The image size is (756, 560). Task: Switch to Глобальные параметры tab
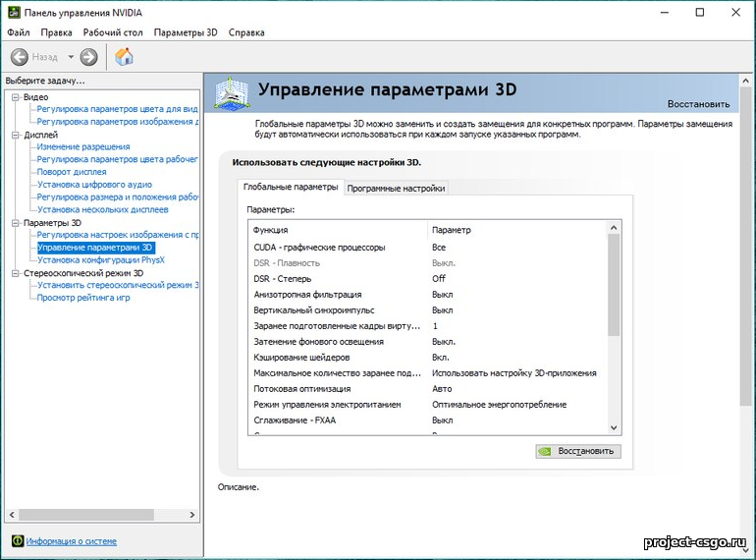click(291, 187)
